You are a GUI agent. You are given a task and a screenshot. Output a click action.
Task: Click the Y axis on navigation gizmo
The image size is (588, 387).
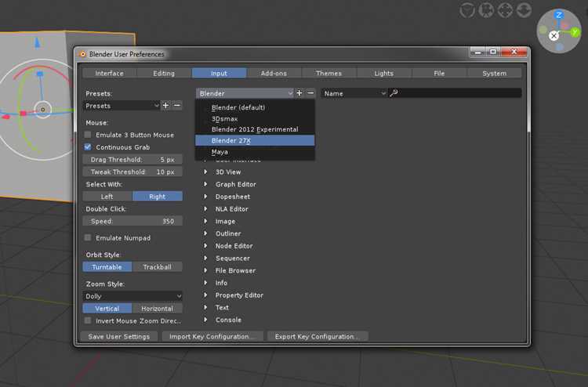[575, 33]
